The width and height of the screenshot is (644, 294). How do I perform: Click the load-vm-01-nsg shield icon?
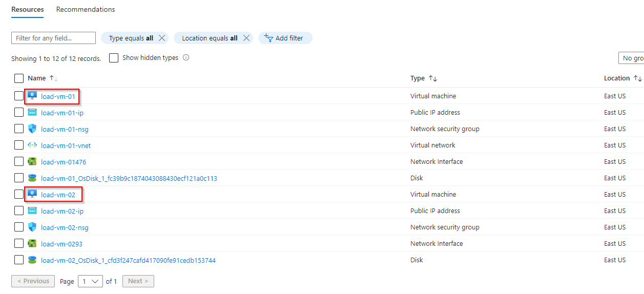tap(32, 129)
